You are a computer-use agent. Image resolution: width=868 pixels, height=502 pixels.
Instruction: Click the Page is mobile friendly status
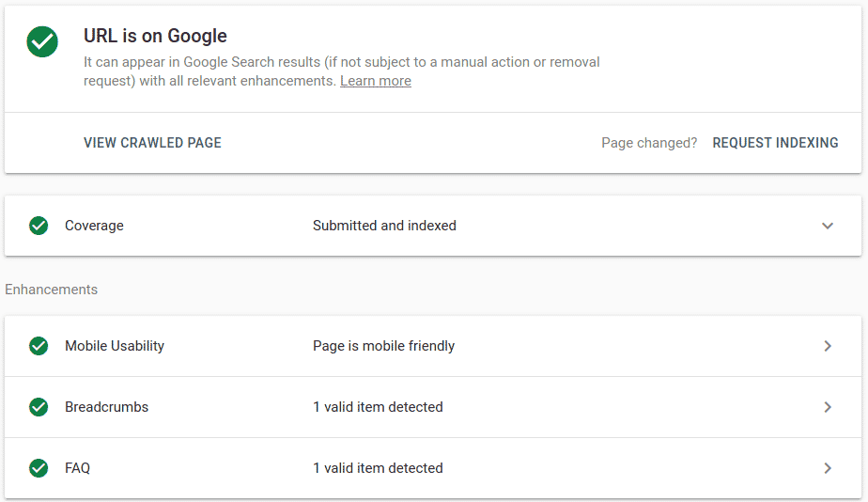(x=383, y=346)
